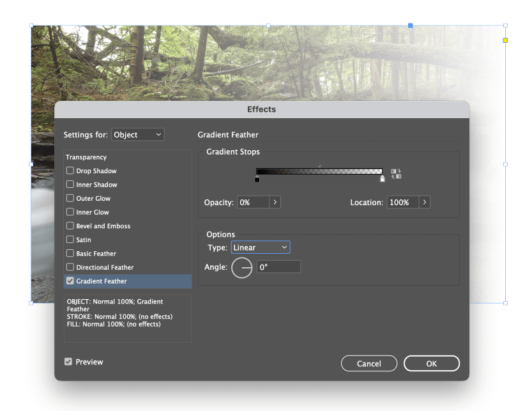Select the white gradient stop
The image size is (532, 411).
pyautogui.click(x=383, y=179)
